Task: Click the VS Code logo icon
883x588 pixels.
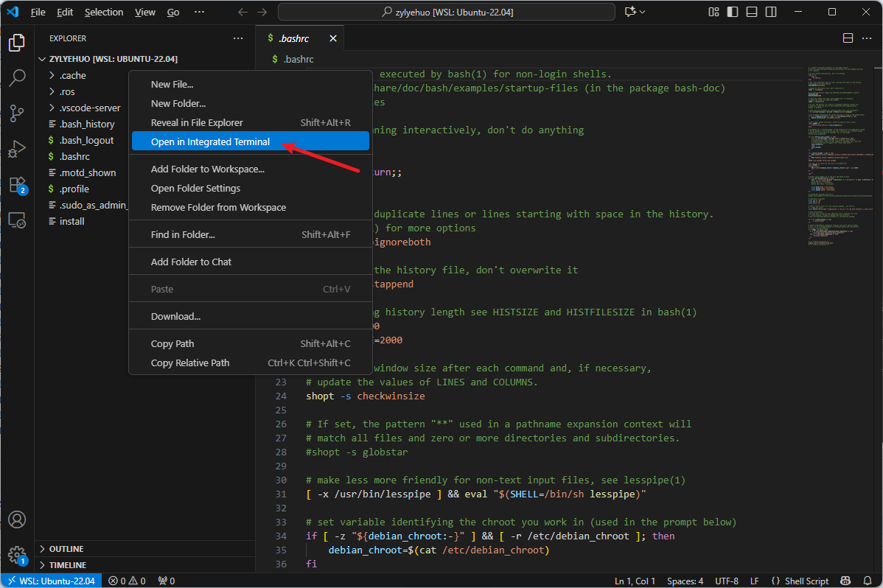Action: click(x=13, y=12)
